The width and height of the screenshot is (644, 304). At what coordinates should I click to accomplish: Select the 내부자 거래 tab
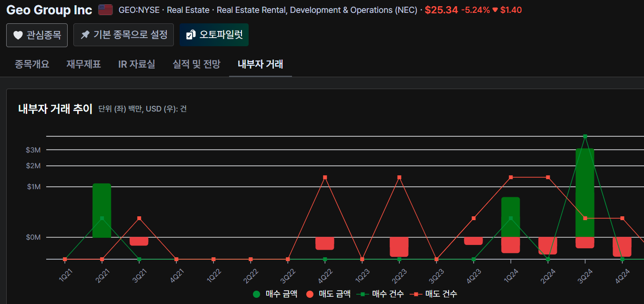click(x=260, y=64)
